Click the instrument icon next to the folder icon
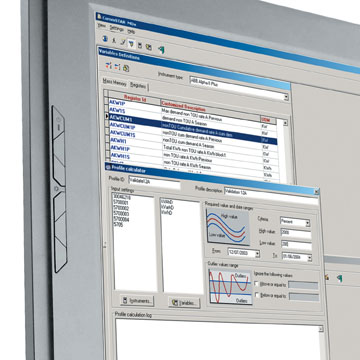Image resolution: width=360 pixels, height=360 pixels. click(140, 46)
